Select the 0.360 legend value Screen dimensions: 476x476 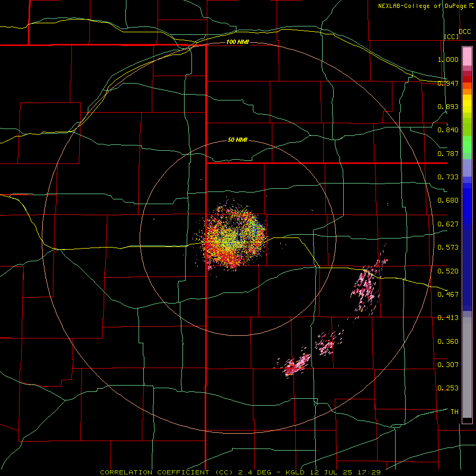pyautogui.click(x=448, y=342)
